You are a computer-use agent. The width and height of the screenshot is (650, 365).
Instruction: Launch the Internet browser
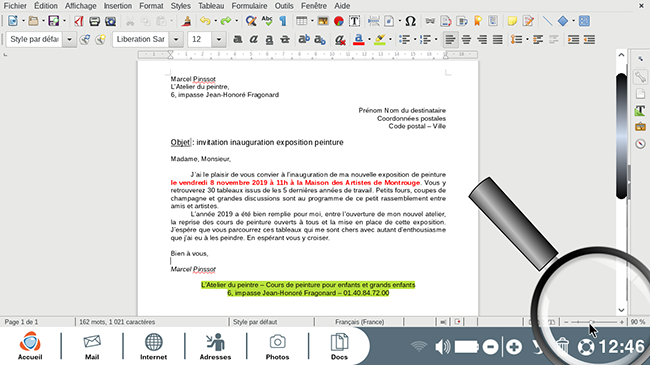click(x=153, y=347)
